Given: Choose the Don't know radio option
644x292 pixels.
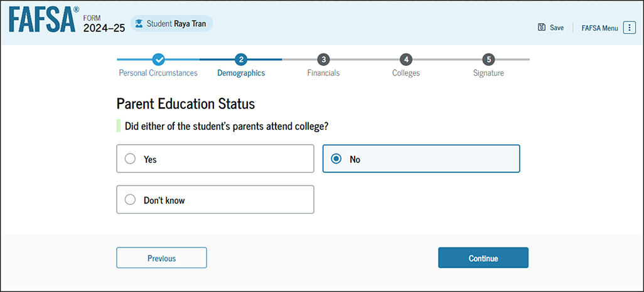Looking at the screenshot, I should 131,200.
